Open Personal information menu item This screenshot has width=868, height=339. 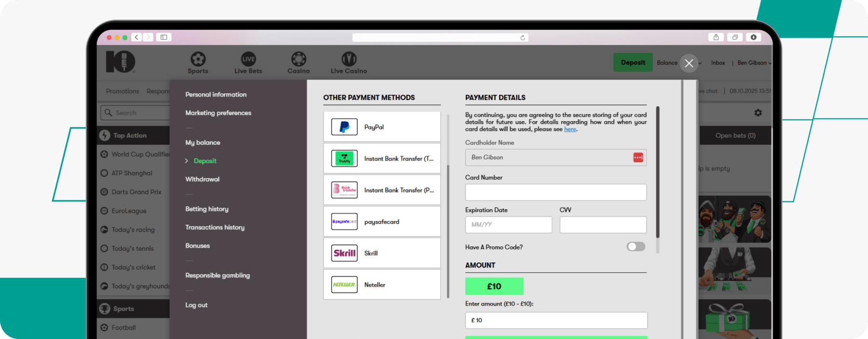point(216,95)
